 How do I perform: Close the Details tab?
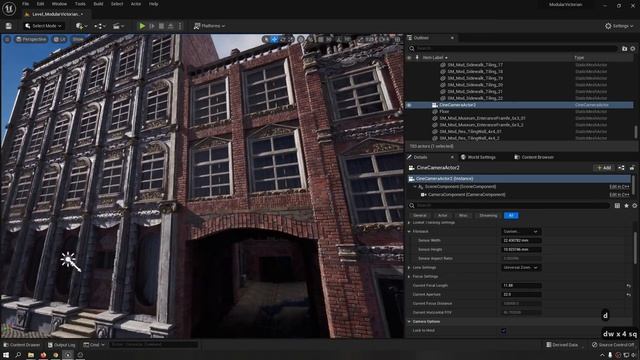pyautogui.click(x=452, y=157)
